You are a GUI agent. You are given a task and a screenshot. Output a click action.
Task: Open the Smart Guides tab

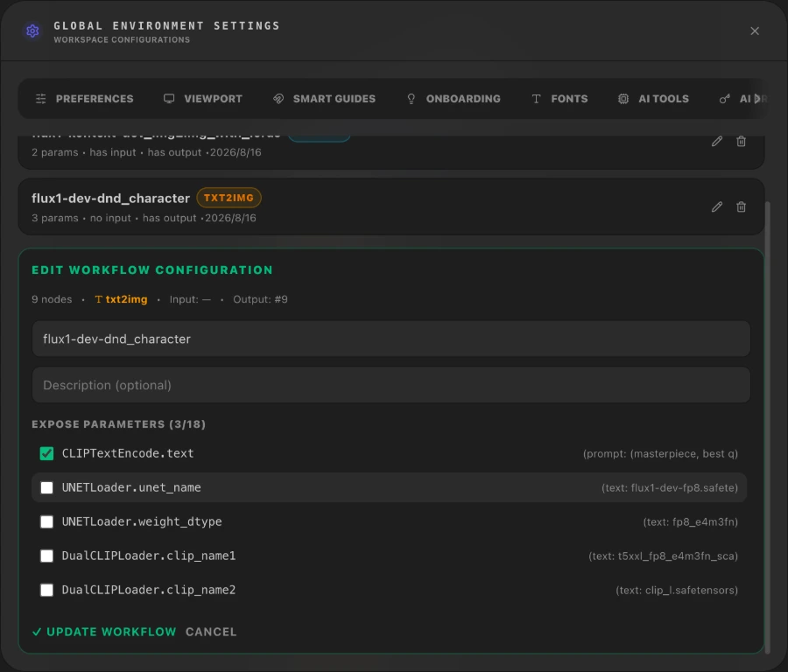(324, 99)
